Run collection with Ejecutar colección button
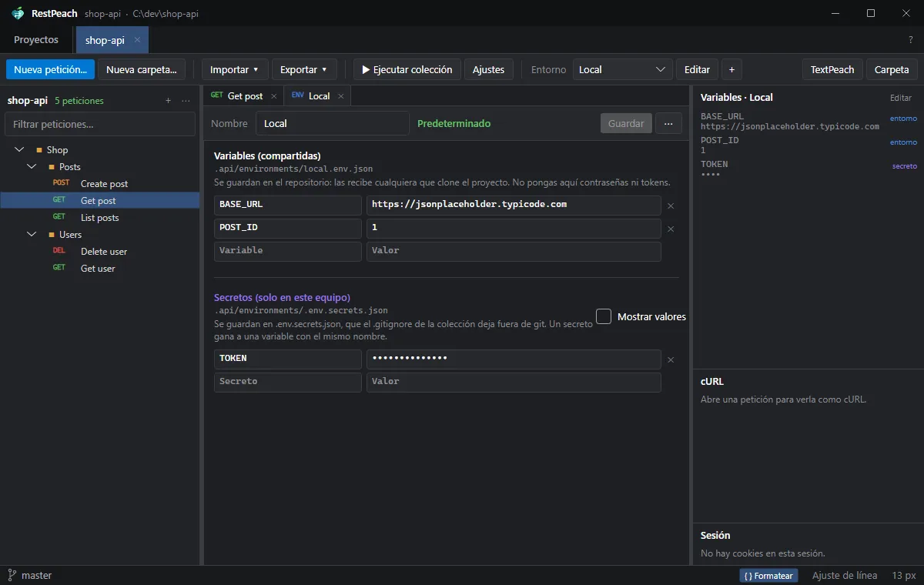Image resolution: width=924 pixels, height=585 pixels. 407,69
